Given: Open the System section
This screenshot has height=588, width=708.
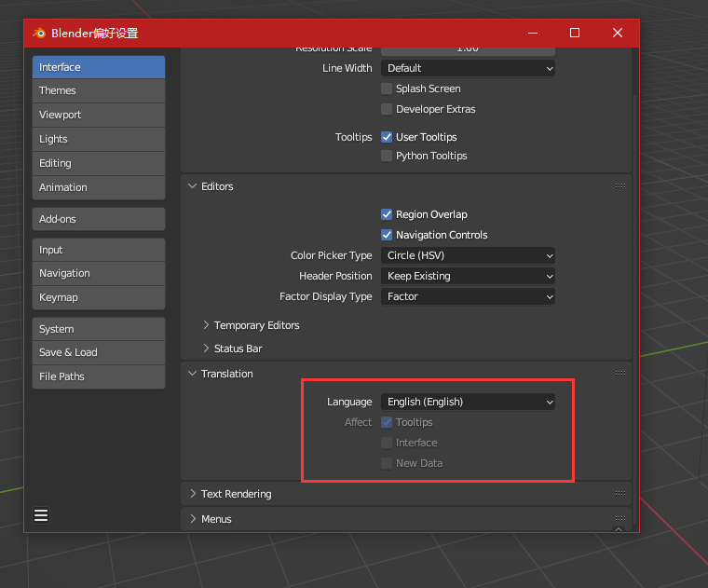Looking at the screenshot, I should (x=99, y=329).
